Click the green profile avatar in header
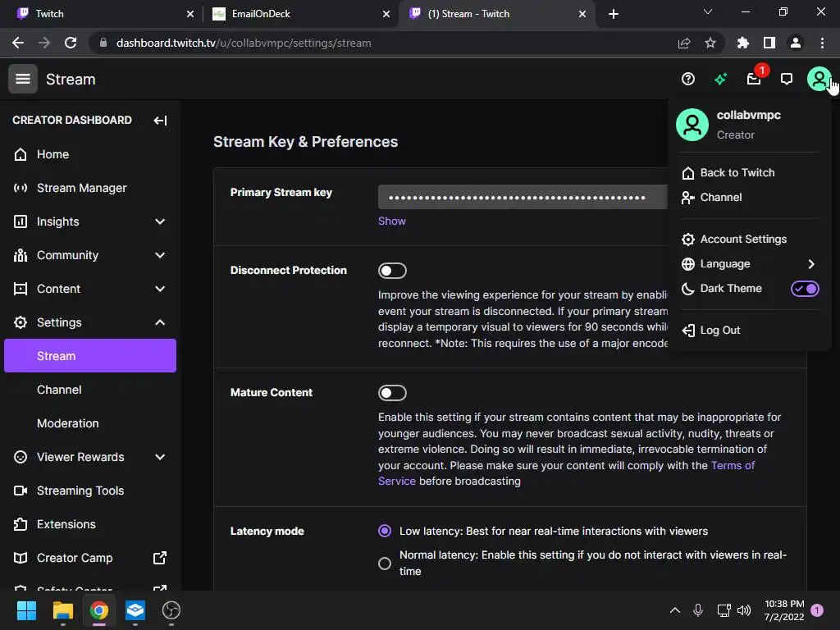 click(x=819, y=80)
